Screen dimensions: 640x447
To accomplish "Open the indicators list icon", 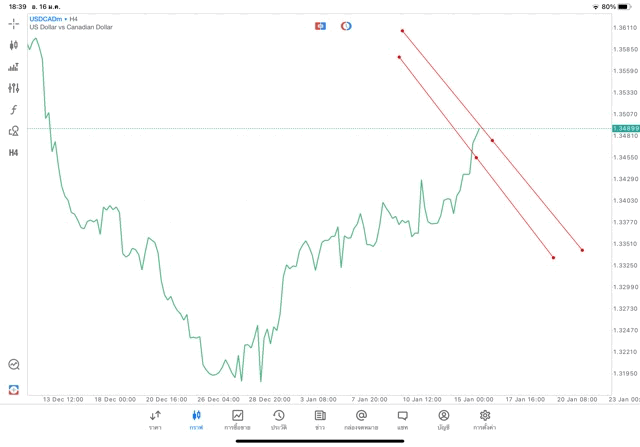I will [13, 67].
